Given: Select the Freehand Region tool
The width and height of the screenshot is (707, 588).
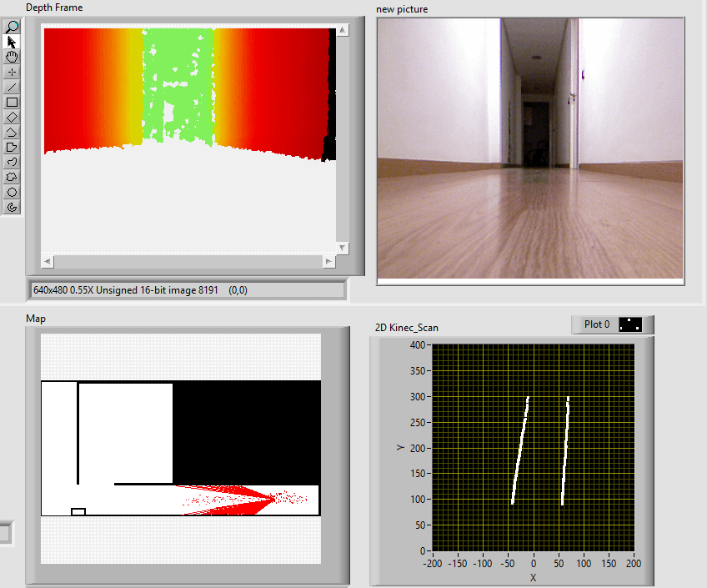Looking at the screenshot, I should (12, 177).
